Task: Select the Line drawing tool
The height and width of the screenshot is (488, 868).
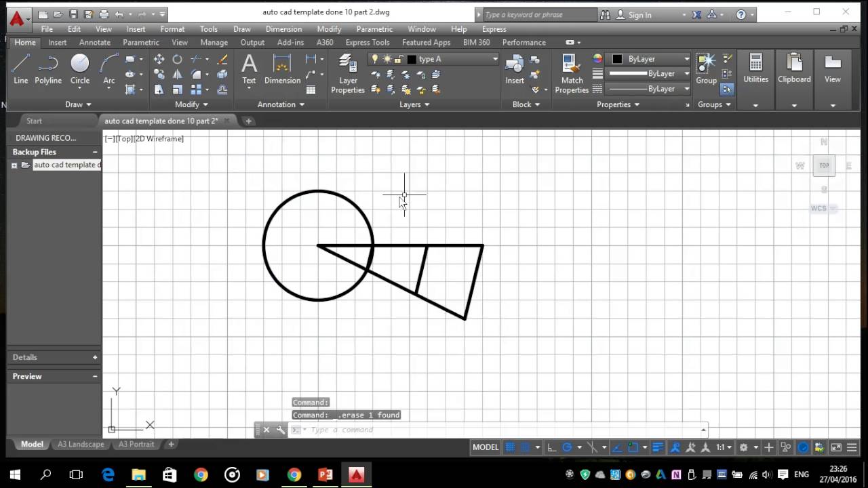Action: (x=21, y=70)
